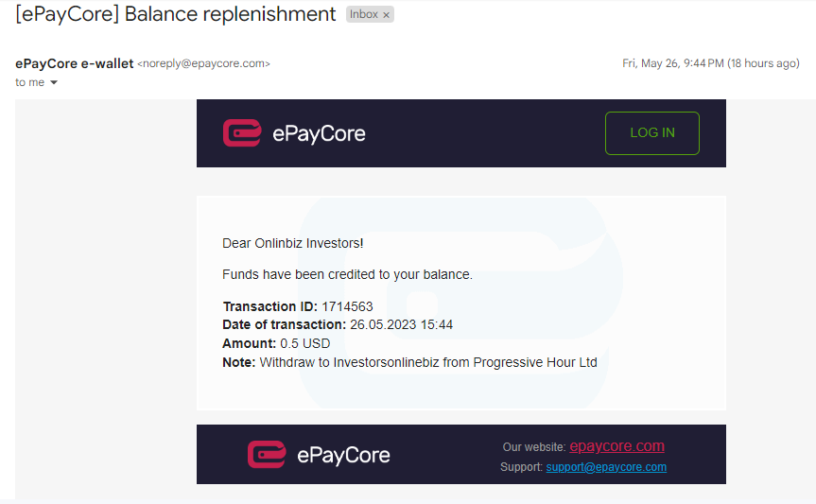
Task: Click the sender name ePayCore e-wallet
Action: tap(75, 63)
